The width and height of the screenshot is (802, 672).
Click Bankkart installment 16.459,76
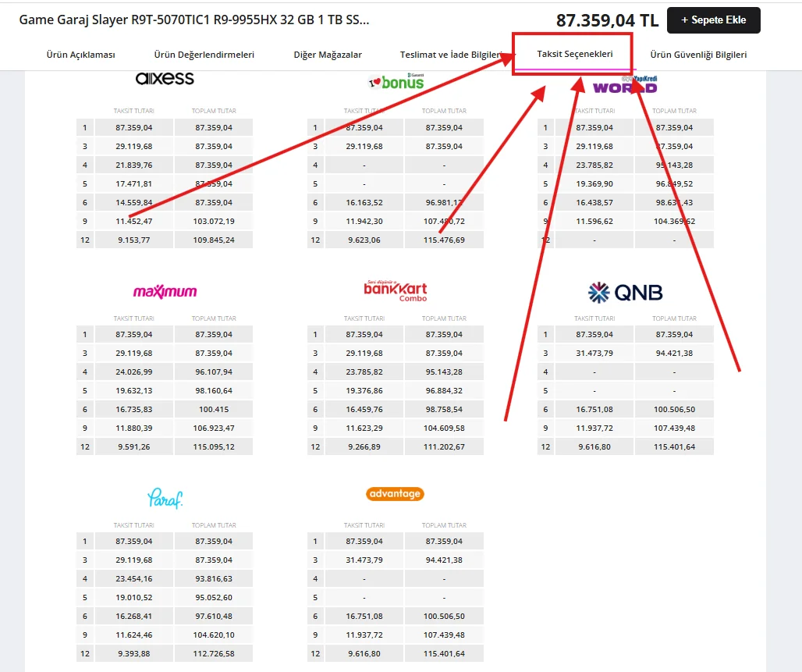tap(364, 410)
